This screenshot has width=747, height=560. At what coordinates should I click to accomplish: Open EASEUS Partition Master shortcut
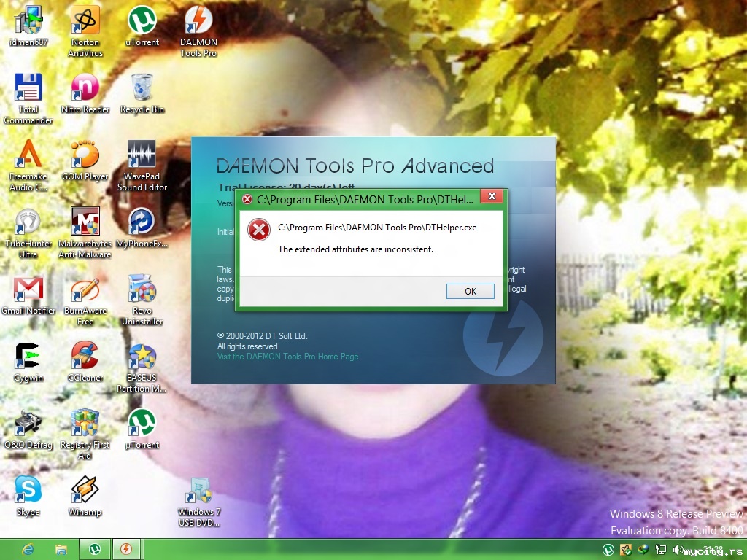pos(142,367)
